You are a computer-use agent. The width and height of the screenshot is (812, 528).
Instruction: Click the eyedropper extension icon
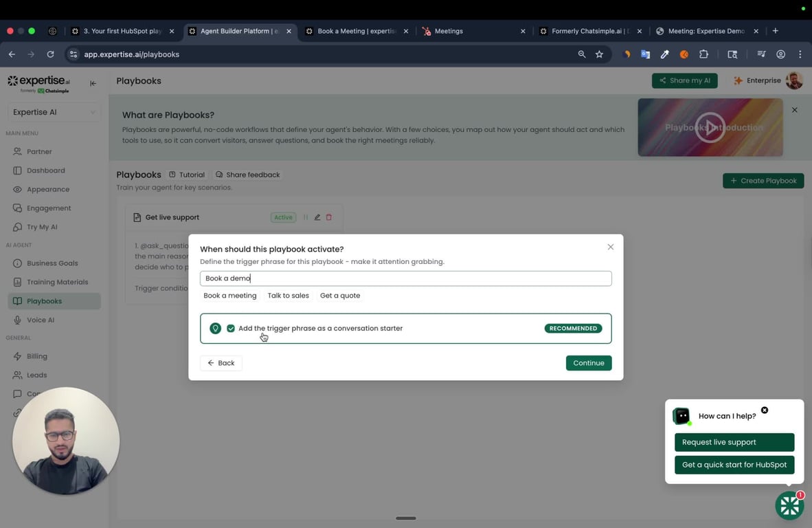664,54
